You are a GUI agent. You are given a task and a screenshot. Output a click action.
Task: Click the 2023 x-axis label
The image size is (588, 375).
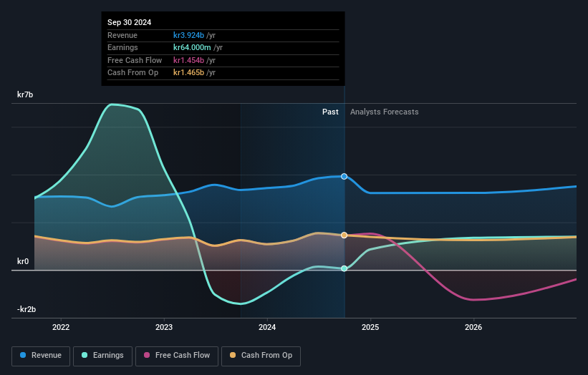point(164,327)
